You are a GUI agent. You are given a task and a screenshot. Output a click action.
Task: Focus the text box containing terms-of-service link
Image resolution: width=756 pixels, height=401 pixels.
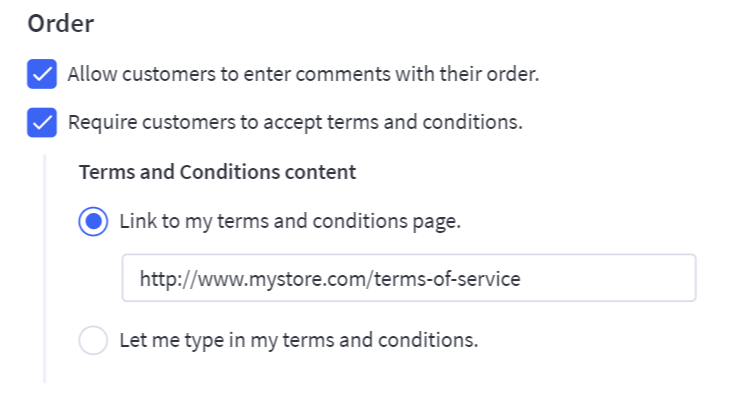coord(408,279)
